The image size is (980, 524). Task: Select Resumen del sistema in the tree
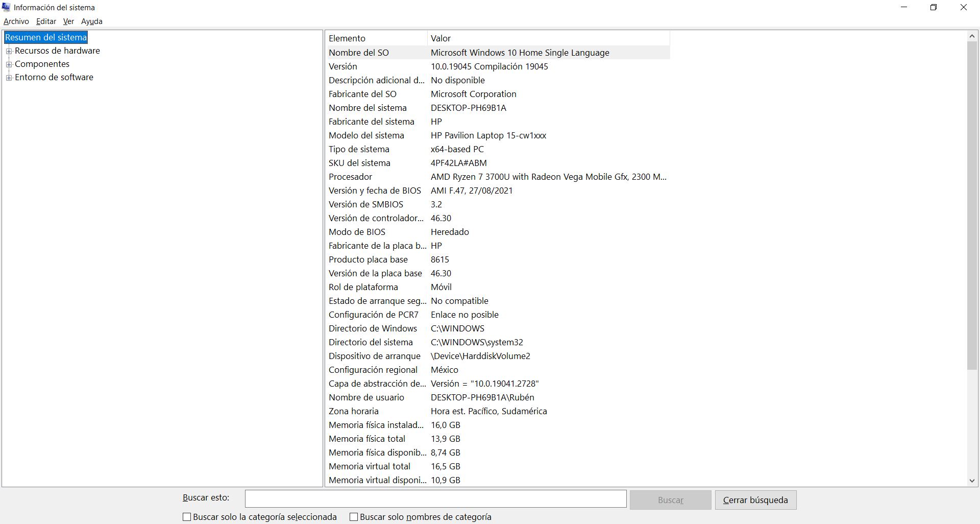pyautogui.click(x=46, y=37)
